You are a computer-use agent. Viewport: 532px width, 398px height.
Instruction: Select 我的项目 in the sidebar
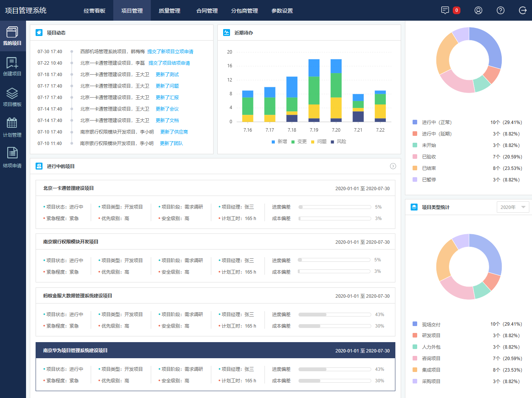[x=13, y=36]
